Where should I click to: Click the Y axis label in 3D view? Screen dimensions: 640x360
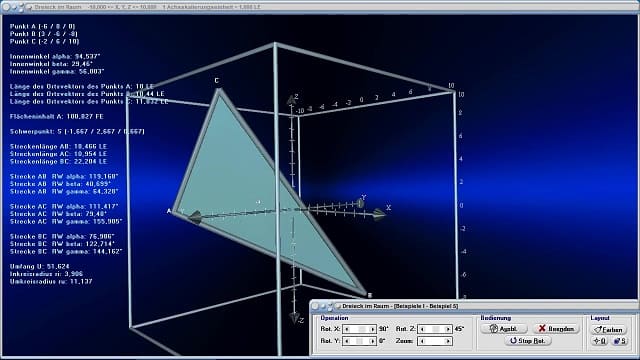click(x=363, y=198)
